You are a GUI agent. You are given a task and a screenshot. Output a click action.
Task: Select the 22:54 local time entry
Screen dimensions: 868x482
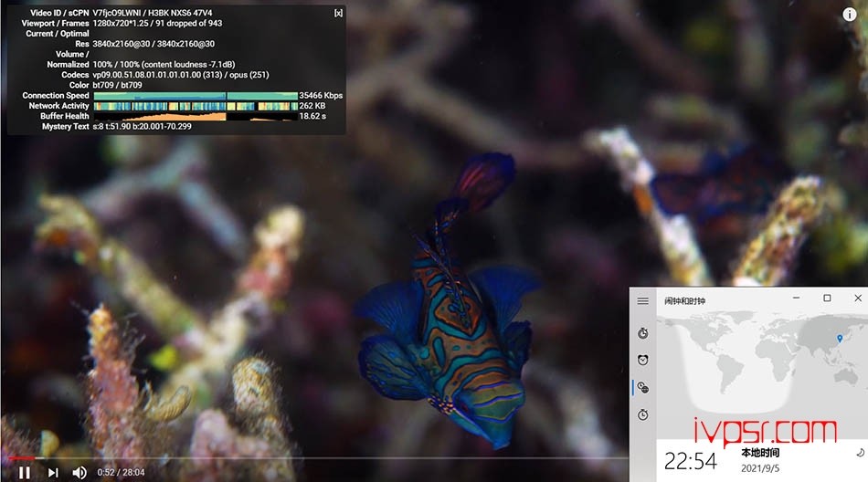point(691,461)
